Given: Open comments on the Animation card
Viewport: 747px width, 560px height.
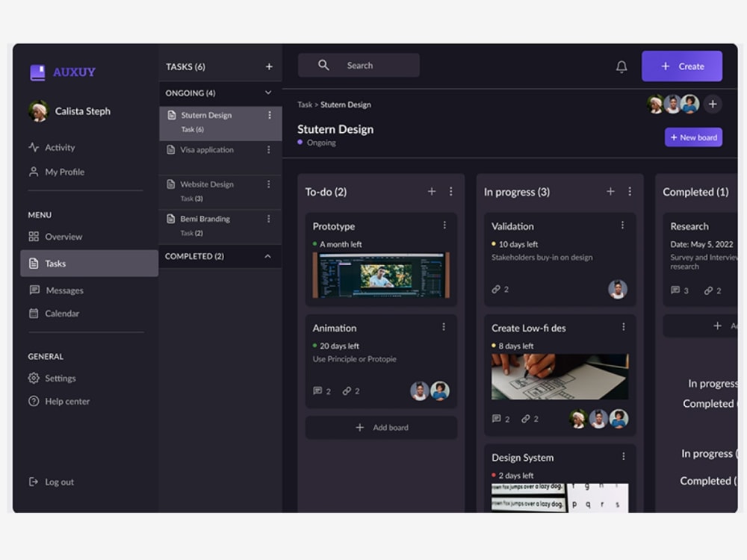Looking at the screenshot, I should (x=321, y=391).
